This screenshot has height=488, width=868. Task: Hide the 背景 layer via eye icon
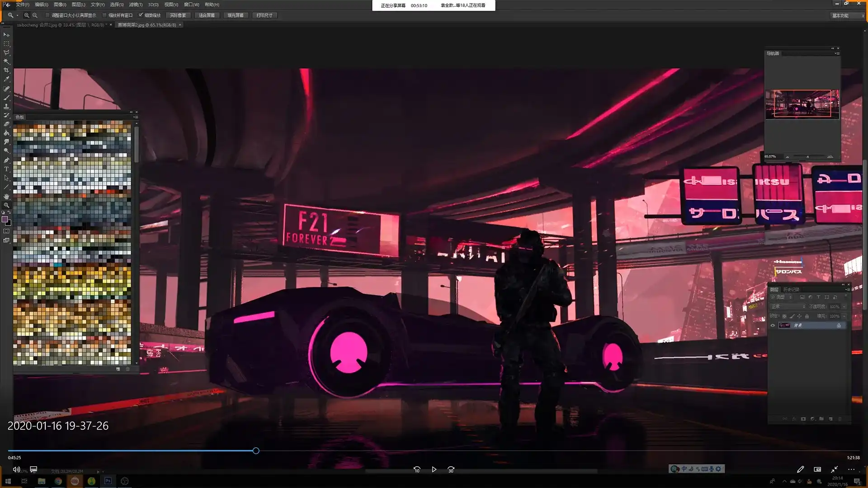773,325
